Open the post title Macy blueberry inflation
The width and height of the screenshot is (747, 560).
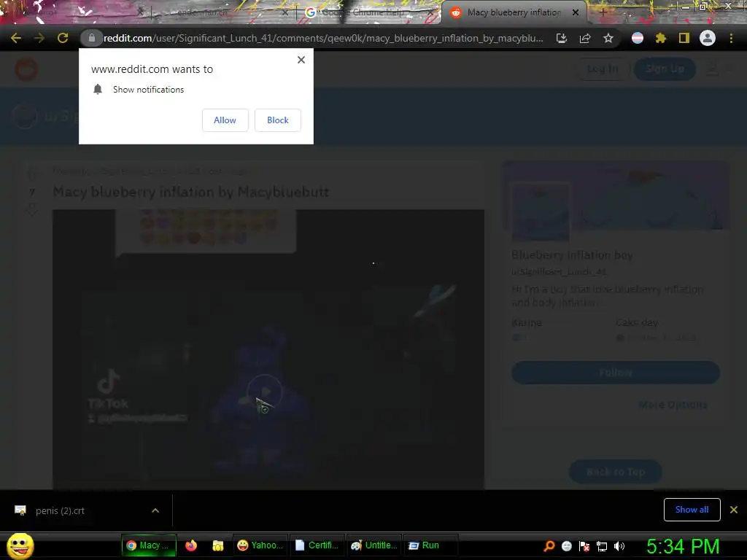click(x=190, y=192)
